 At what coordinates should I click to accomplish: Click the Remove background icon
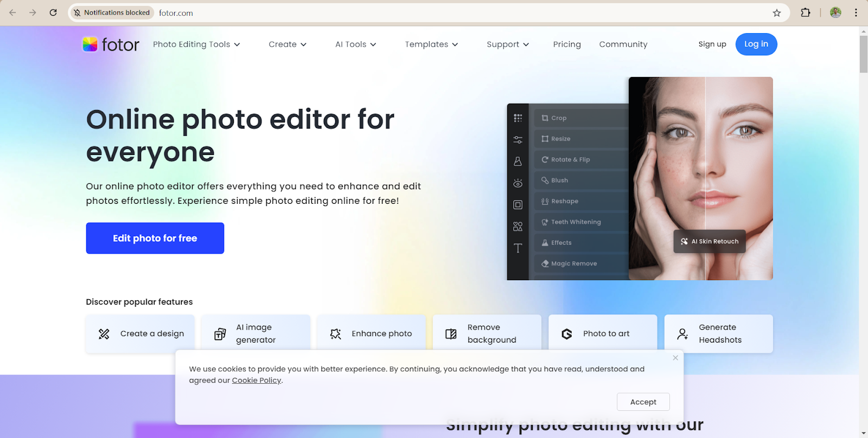(451, 334)
